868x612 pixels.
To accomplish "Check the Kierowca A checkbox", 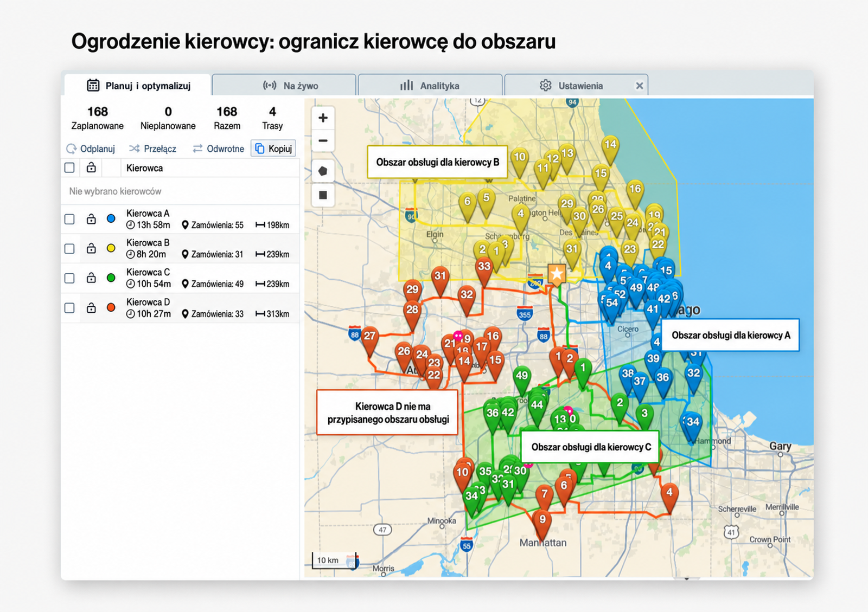I will point(69,219).
